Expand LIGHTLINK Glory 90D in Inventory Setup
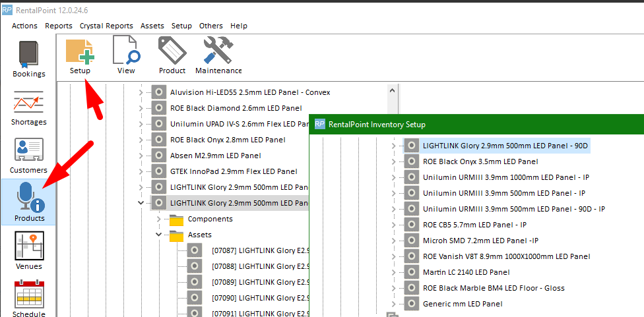This screenshot has width=644, height=317. click(393, 146)
